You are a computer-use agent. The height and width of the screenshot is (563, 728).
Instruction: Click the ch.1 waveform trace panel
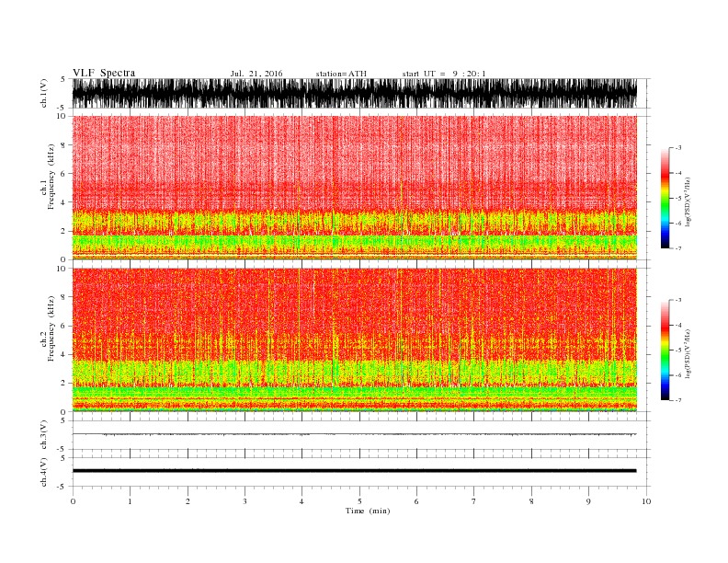click(x=354, y=93)
